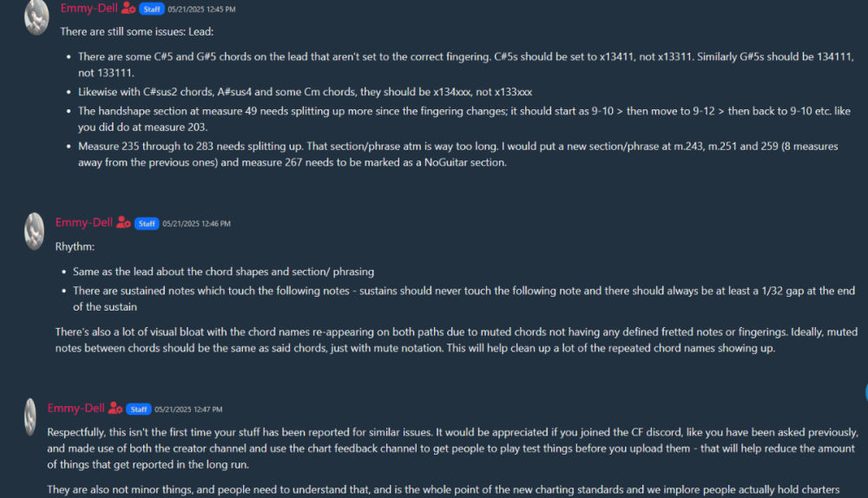Click Emmy-Dell's avatar on the 12:46 PM post
Viewport: 868px width, 498px height.
[35, 231]
